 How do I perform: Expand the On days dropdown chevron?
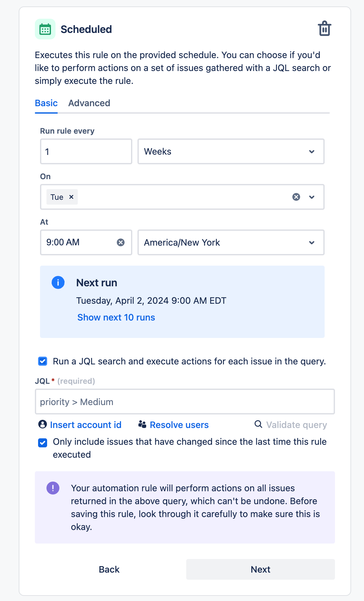312,197
